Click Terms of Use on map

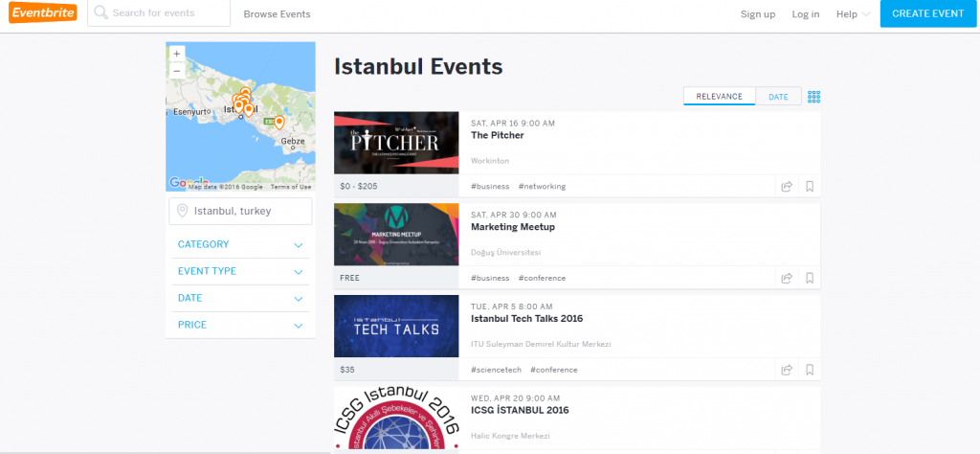point(291,187)
